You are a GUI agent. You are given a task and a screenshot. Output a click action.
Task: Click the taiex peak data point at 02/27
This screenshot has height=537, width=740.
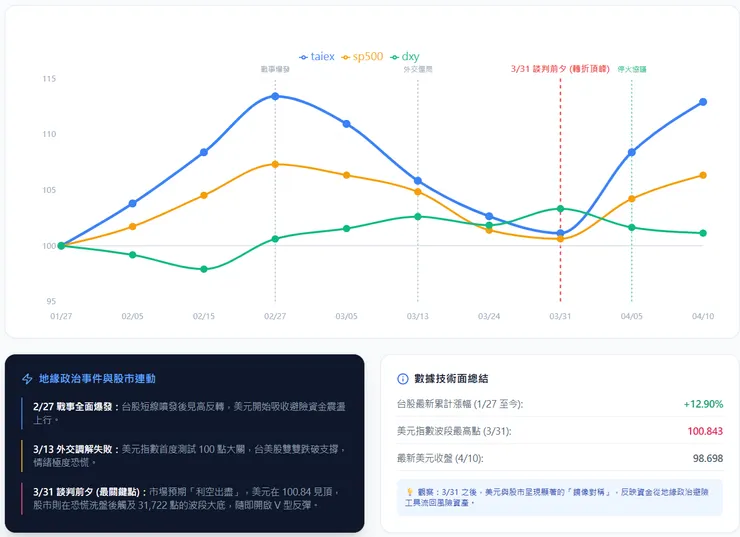[x=275, y=96]
